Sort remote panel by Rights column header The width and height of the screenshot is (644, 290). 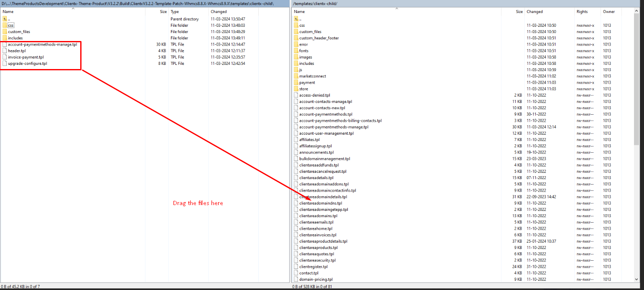point(582,12)
